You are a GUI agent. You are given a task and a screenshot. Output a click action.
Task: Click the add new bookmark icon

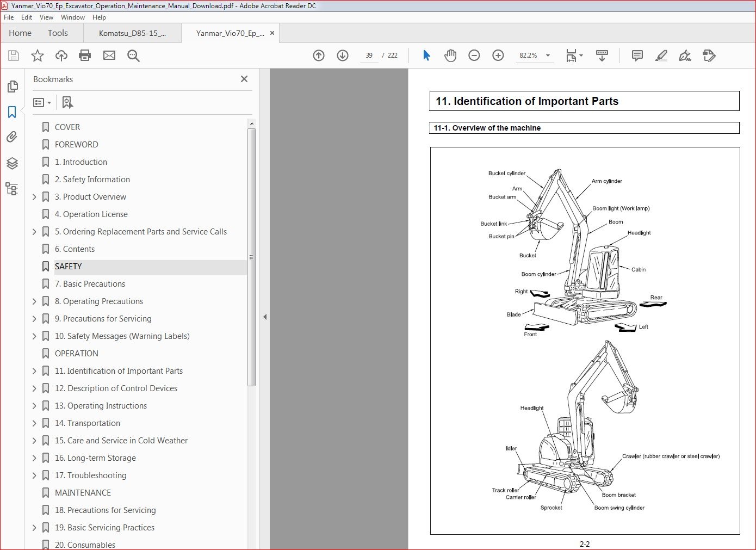click(67, 102)
